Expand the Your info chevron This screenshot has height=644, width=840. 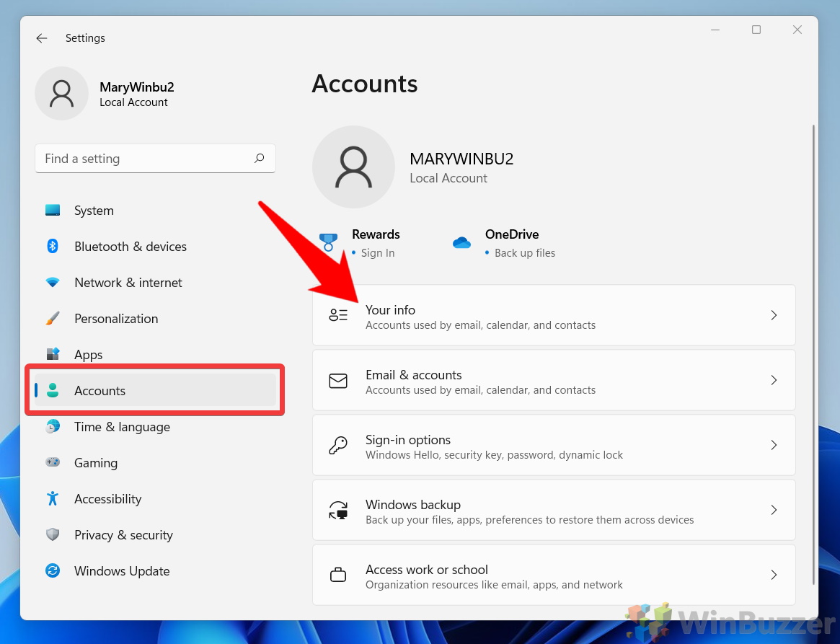773,315
